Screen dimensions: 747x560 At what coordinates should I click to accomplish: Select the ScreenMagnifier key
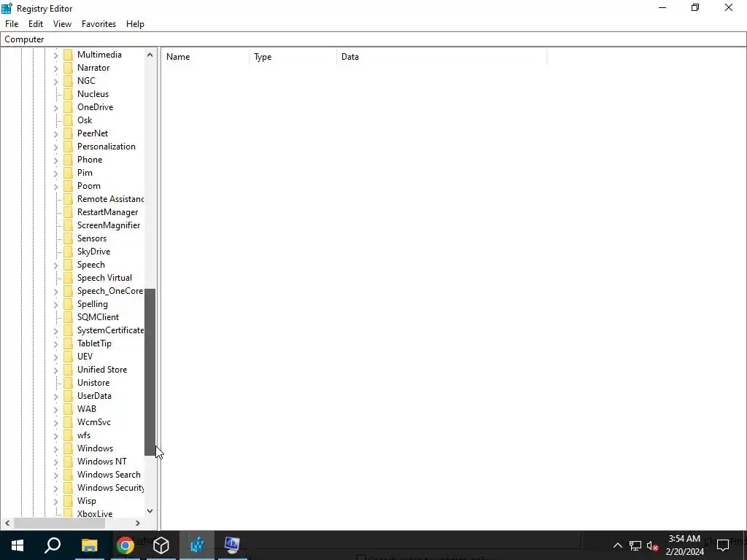[x=109, y=225]
